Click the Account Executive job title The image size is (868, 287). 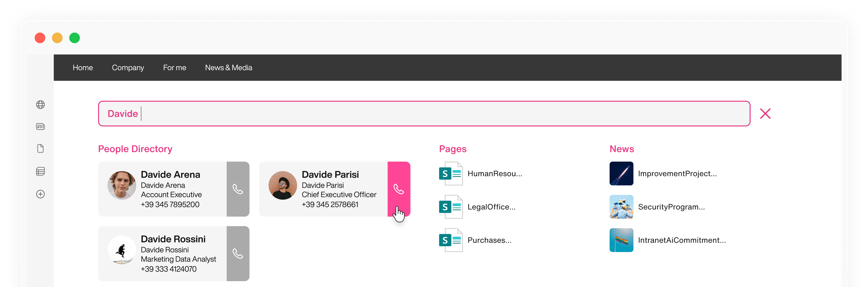[171, 195]
